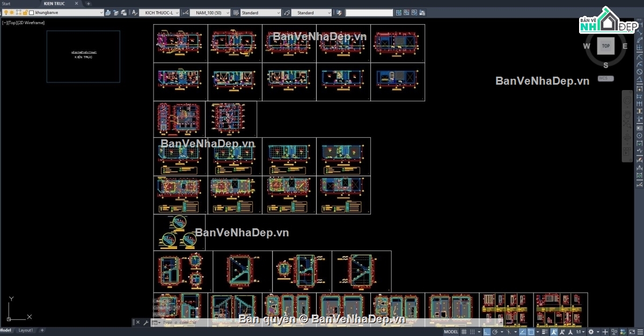This screenshot has width=644, height=336.
Task: Switch to the Model tab
Action: 6,330
